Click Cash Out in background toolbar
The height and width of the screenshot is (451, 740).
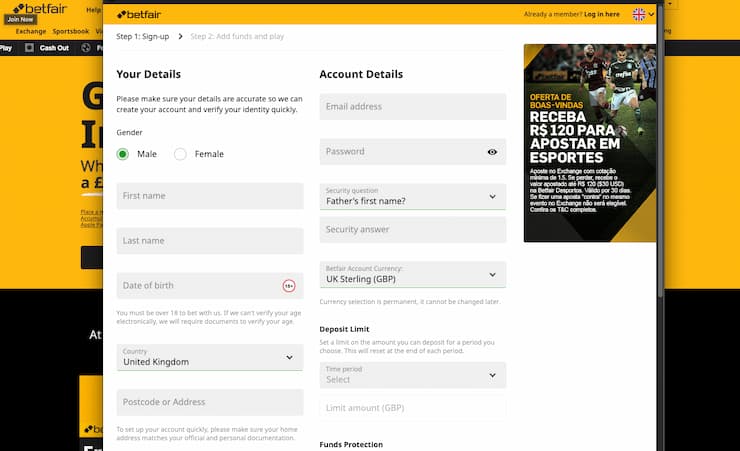54,48
